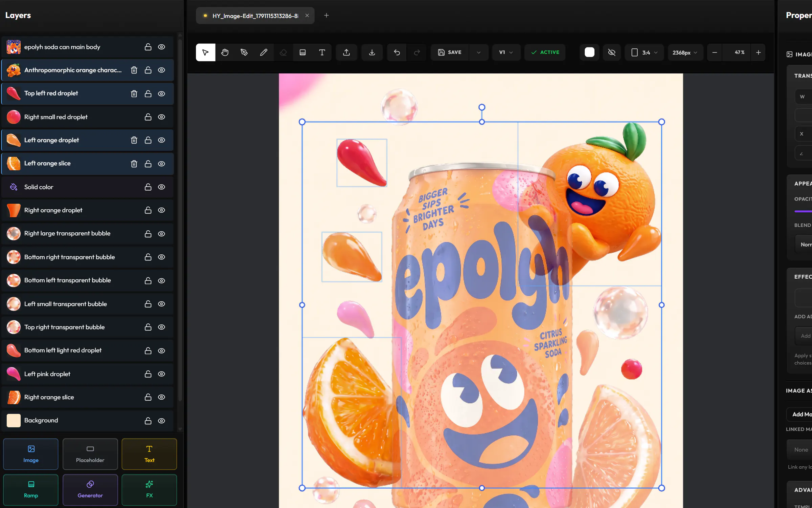Lock the Solid color layer
This screenshot has width=812, height=508.
coord(148,187)
